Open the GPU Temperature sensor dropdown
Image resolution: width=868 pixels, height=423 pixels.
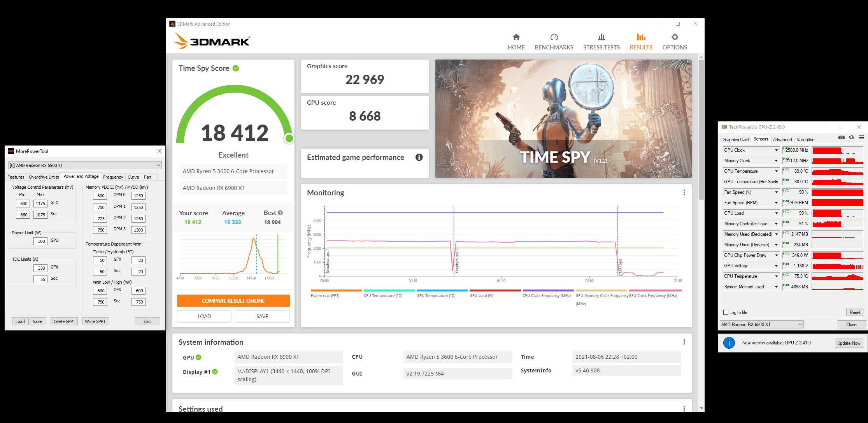tap(776, 171)
